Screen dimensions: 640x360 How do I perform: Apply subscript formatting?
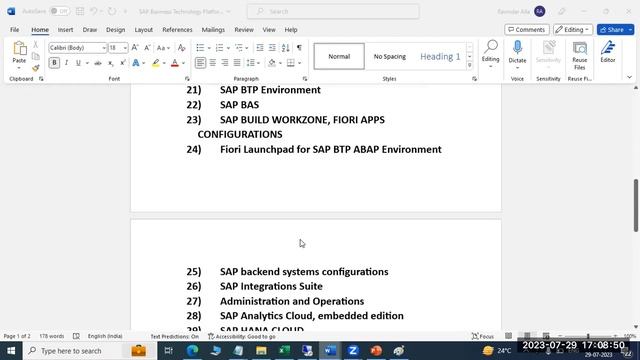[110, 63]
